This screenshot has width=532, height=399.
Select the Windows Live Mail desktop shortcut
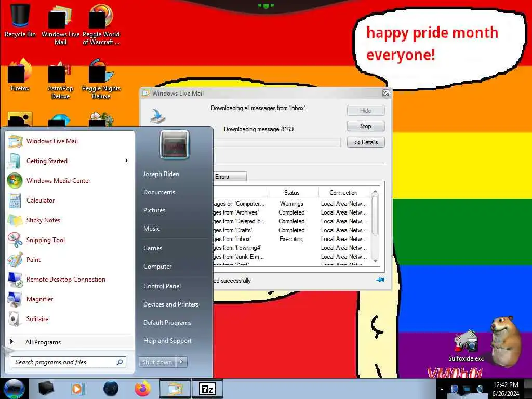(x=60, y=24)
